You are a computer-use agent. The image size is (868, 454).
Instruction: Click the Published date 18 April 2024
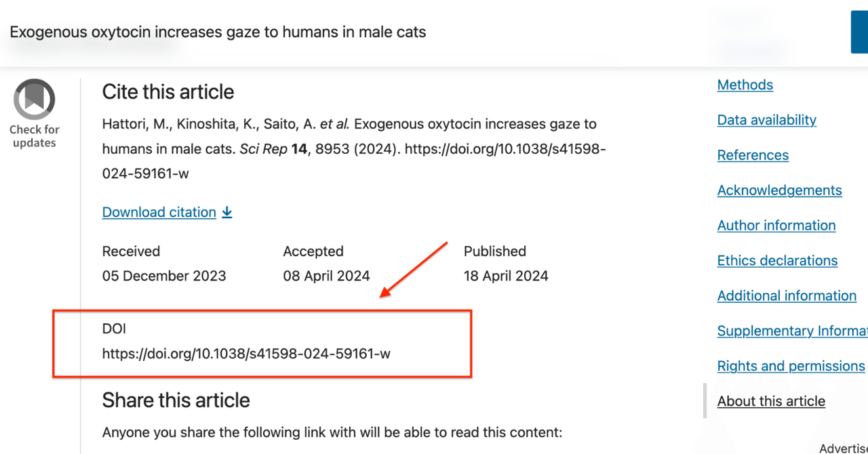506,276
